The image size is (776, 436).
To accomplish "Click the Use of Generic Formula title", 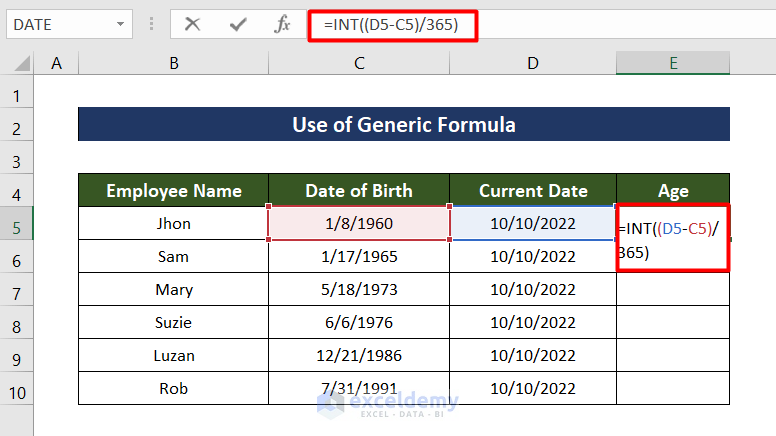I will click(x=403, y=125).
